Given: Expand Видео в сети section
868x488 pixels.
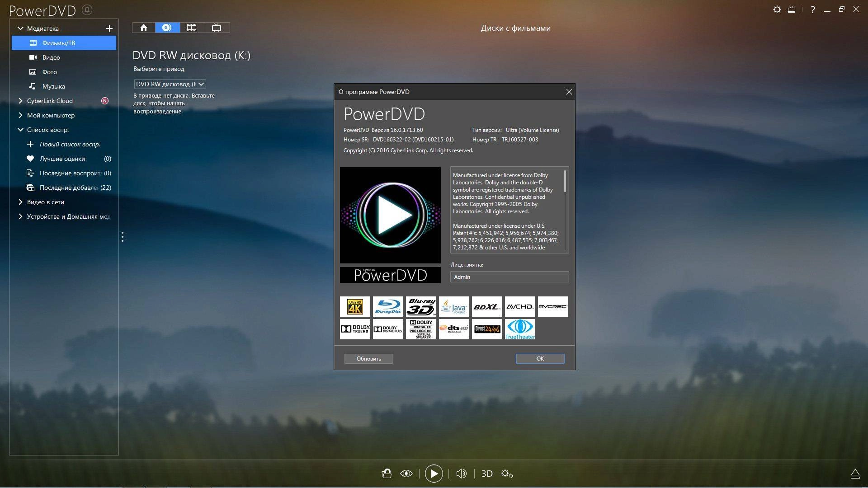Looking at the screenshot, I should click(20, 202).
